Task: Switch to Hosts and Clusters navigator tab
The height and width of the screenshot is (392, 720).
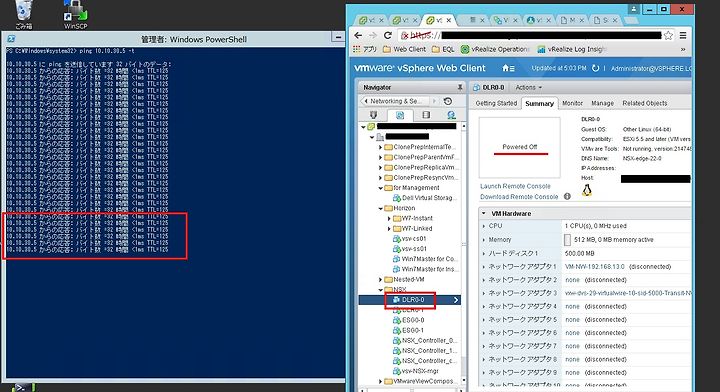Action: [x=373, y=115]
